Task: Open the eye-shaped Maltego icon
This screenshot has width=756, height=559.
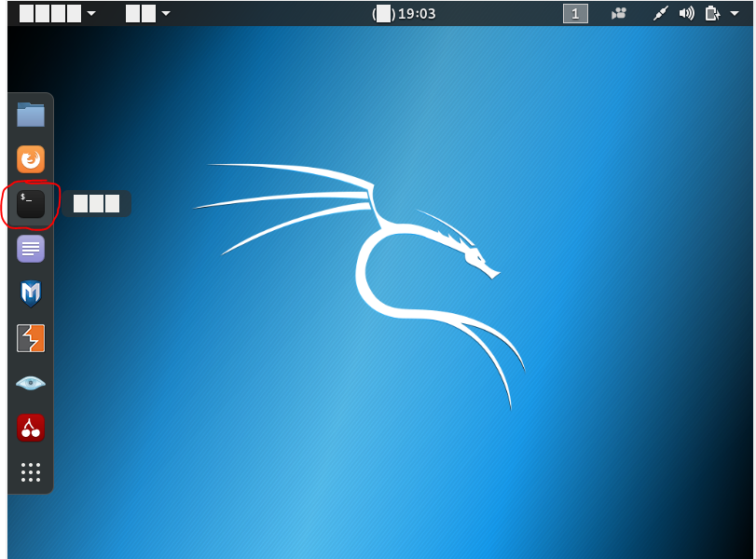Action: point(31,383)
